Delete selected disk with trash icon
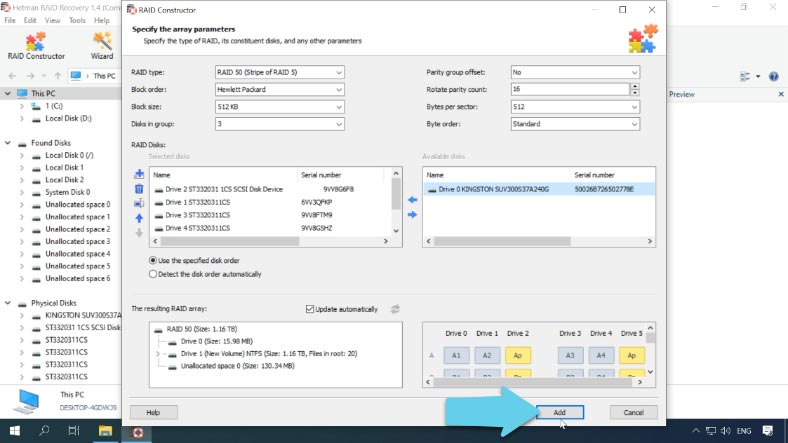 [x=139, y=189]
